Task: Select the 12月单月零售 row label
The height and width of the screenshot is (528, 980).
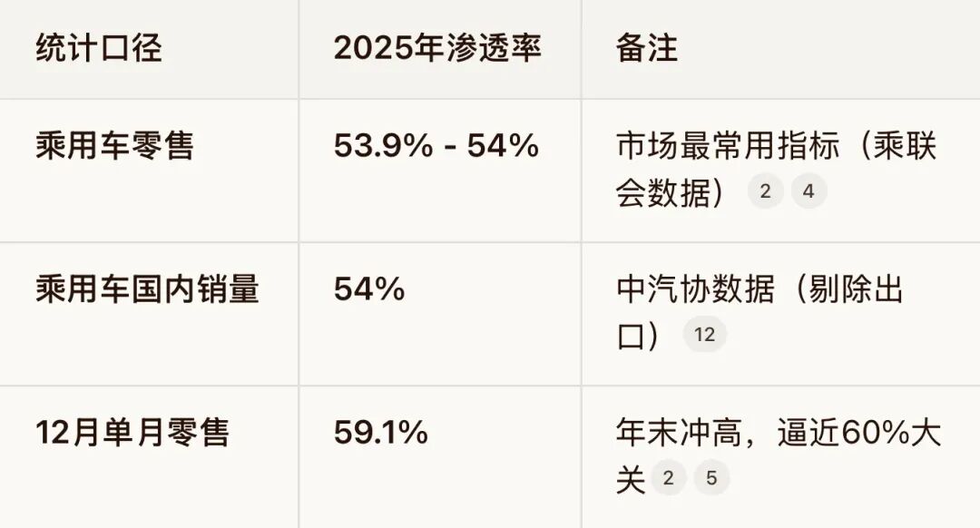Action: 132,433
